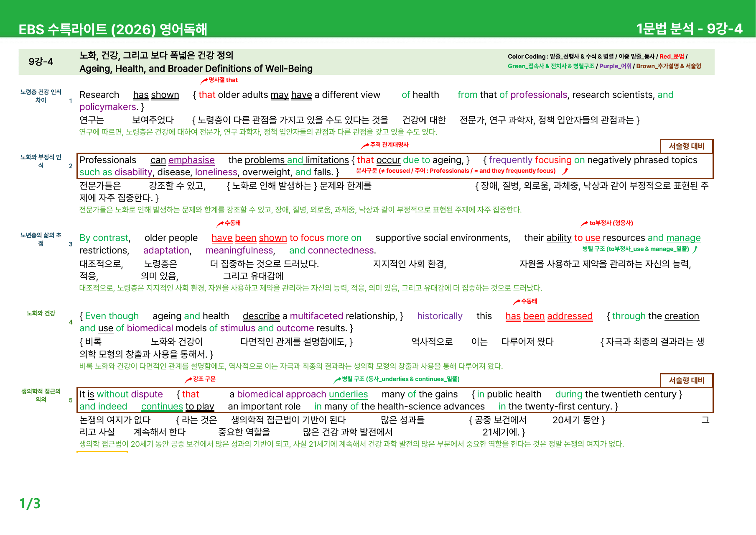Click 'problems and limitations' in sentence 2
This screenshot has width=756, height=535.
(296, 160)
